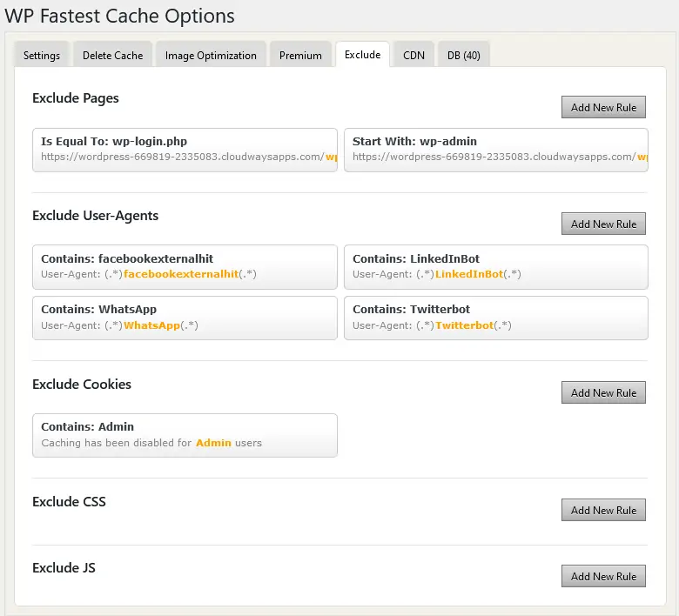Edit the facebookexternalhit user-agent rule
The image size is (679, 616).
click(x=185, y=266)
